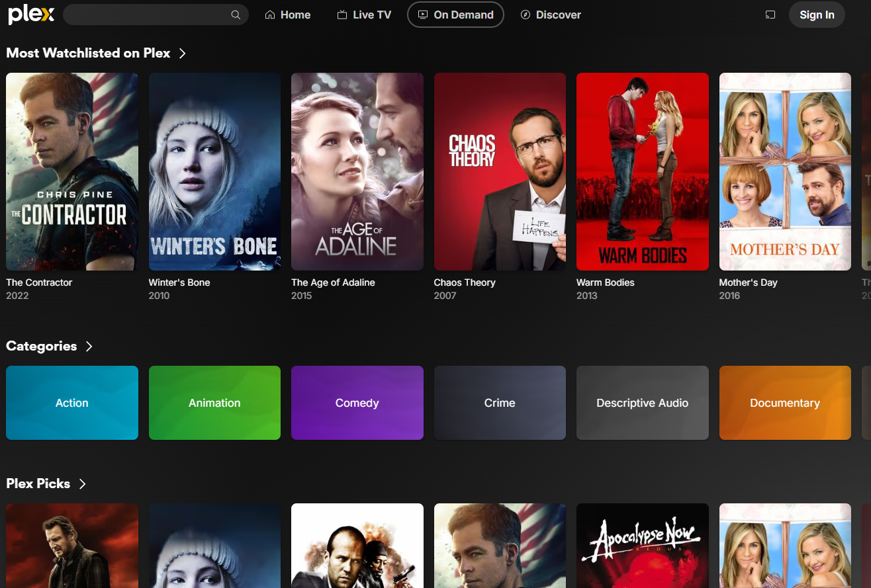The height and width of the screenshot is (588, 871).
Task: Select the Comedy category tile
Action: click(357, 403)
